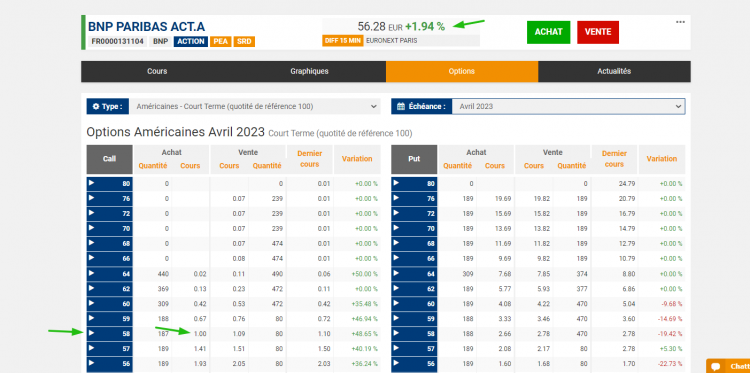
Task: Click the Call column header
Action: (110, 159)
